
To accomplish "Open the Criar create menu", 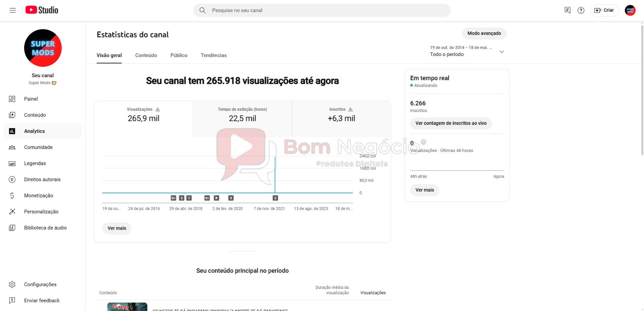I will 604,10.
